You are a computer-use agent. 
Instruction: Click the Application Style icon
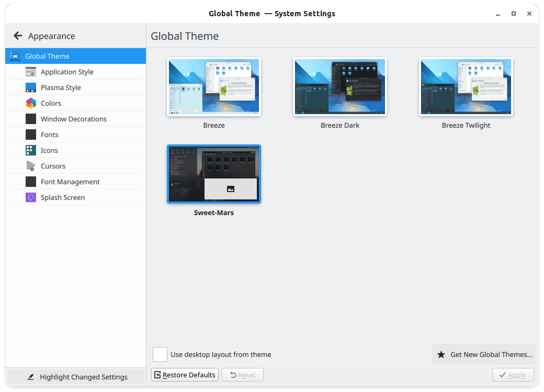click(31, 72)
